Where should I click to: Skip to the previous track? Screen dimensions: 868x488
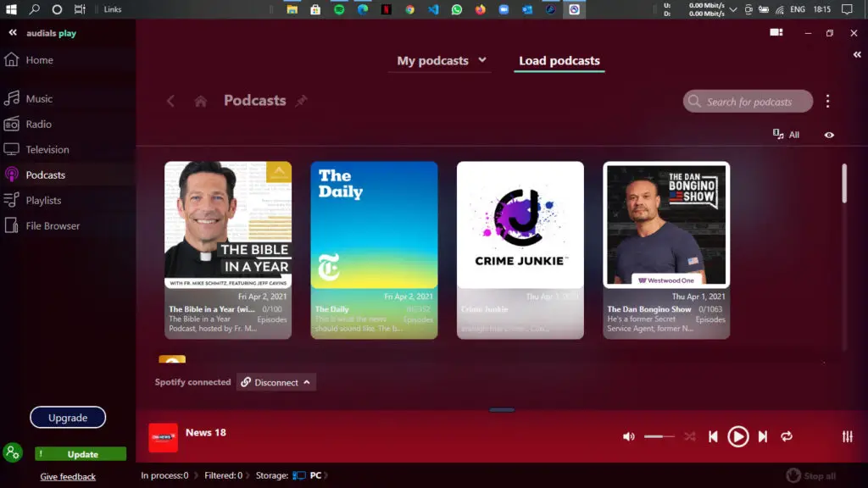pos(713,436)
